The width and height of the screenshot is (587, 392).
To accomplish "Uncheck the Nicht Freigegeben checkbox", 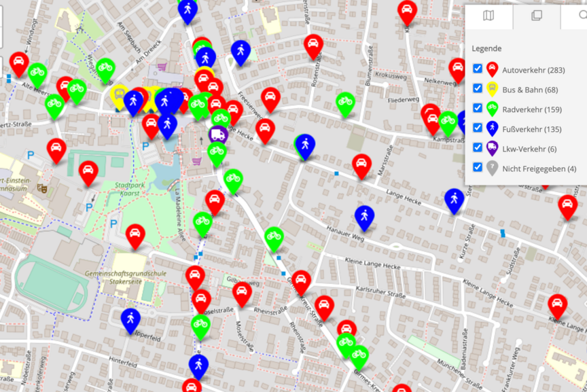I will pos(478,167).
